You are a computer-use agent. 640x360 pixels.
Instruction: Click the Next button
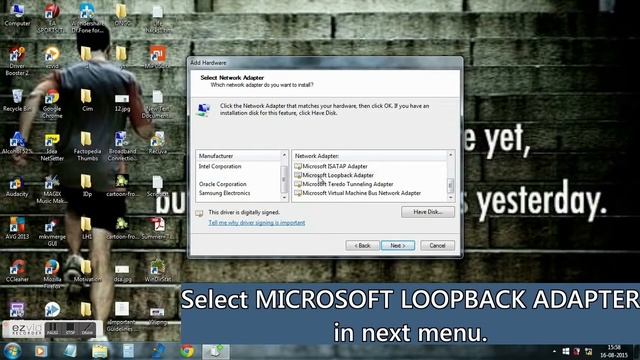(398, 245)
